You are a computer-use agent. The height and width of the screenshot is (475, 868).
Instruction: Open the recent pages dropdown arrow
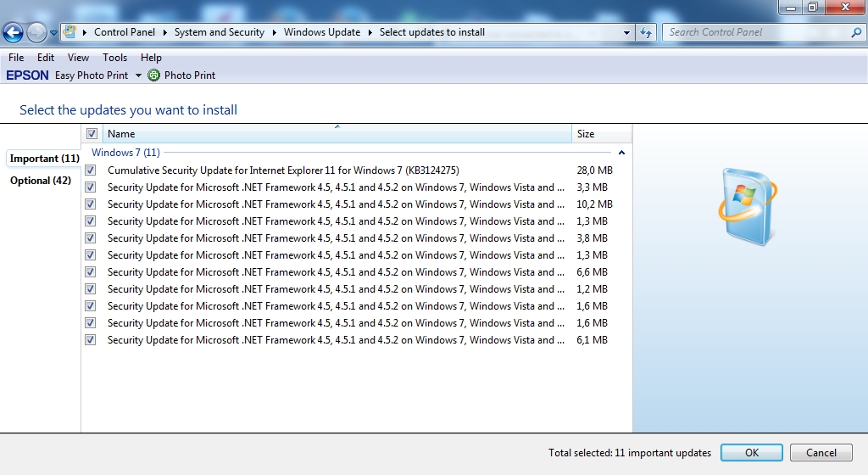53,33
